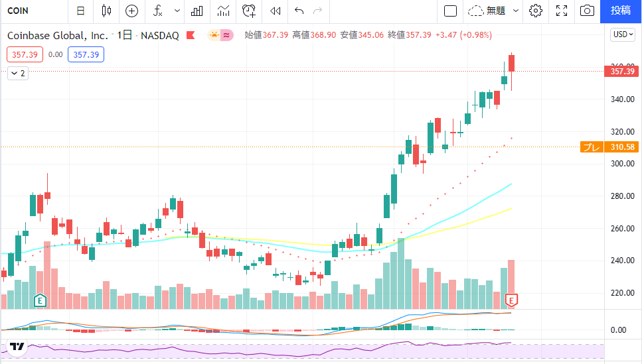Click the 280.00 price scale label
This screenshot has height=364, width=642.
622,196
